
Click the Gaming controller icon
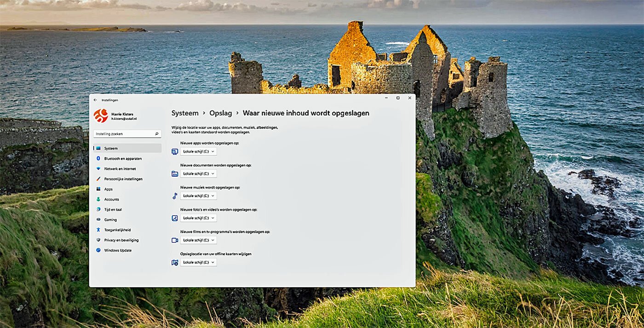[x=98, y=219]
